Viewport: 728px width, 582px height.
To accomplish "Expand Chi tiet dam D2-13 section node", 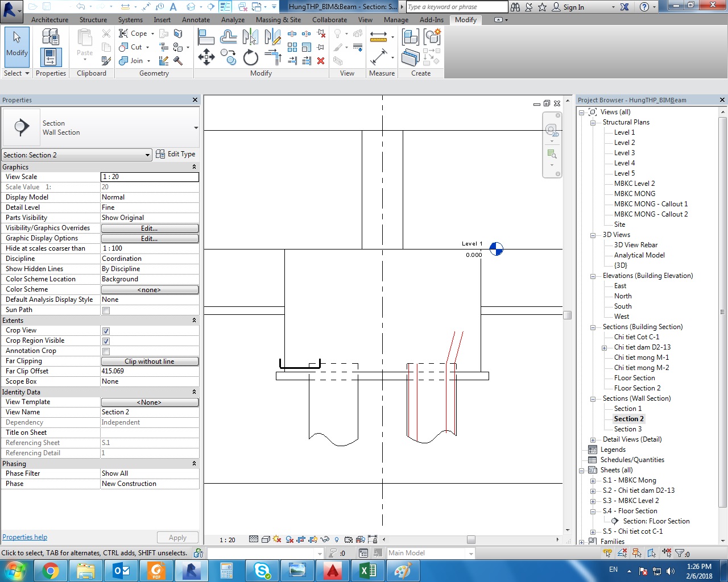I will coord(604,348).
